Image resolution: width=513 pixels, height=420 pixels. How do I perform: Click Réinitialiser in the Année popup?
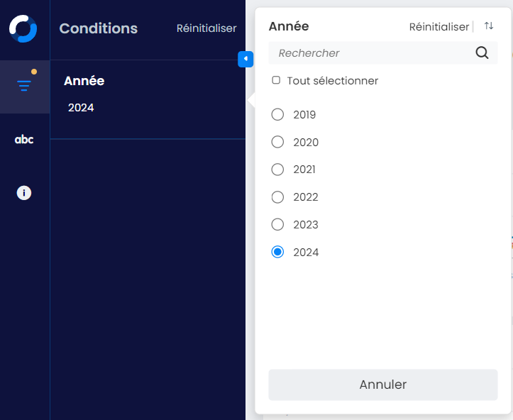438,27
